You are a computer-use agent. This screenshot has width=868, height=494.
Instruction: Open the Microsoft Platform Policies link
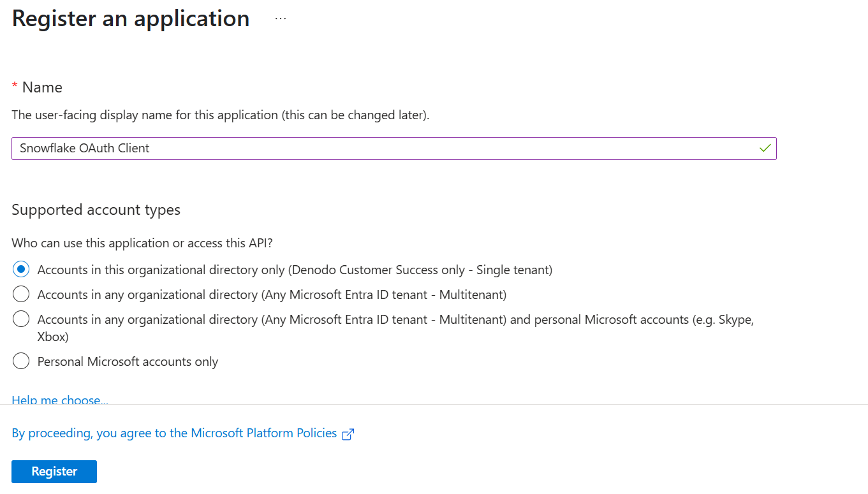click(174, 433)
